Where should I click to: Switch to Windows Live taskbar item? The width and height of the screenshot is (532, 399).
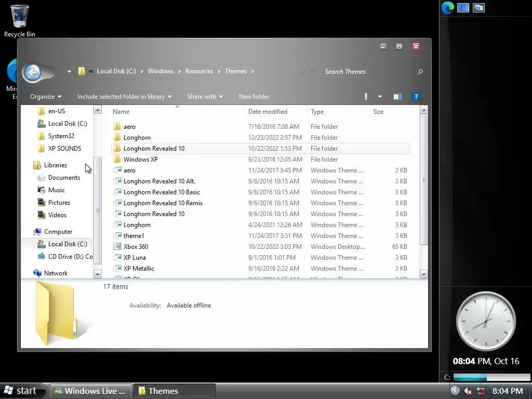pyautogui.click(x=90, y=391)
